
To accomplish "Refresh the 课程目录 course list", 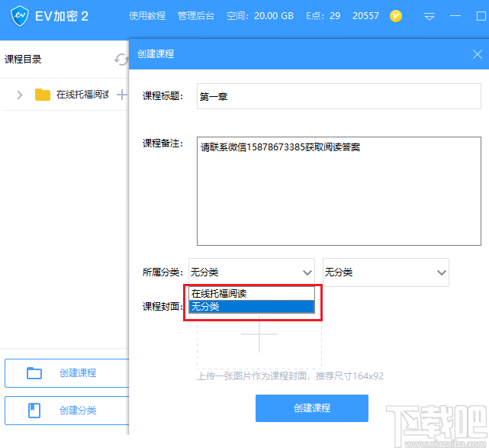I will click(x=121, y=59).
